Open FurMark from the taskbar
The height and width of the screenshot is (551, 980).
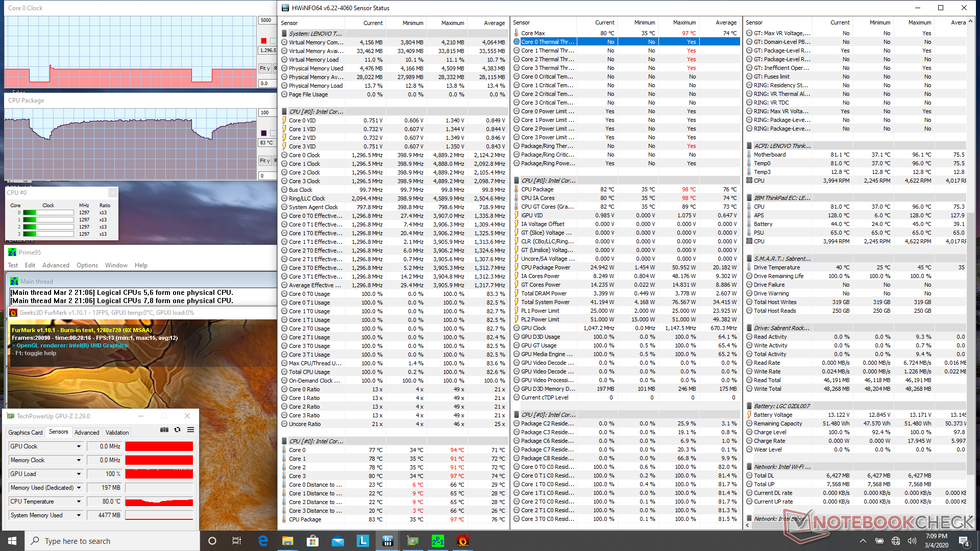(462, 541)
